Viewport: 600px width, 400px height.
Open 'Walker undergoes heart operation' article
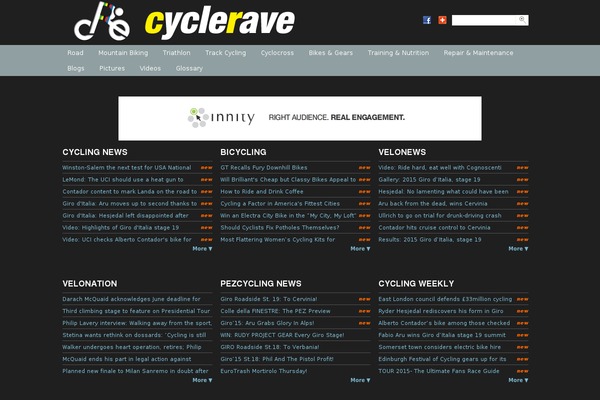click(132, 347)
